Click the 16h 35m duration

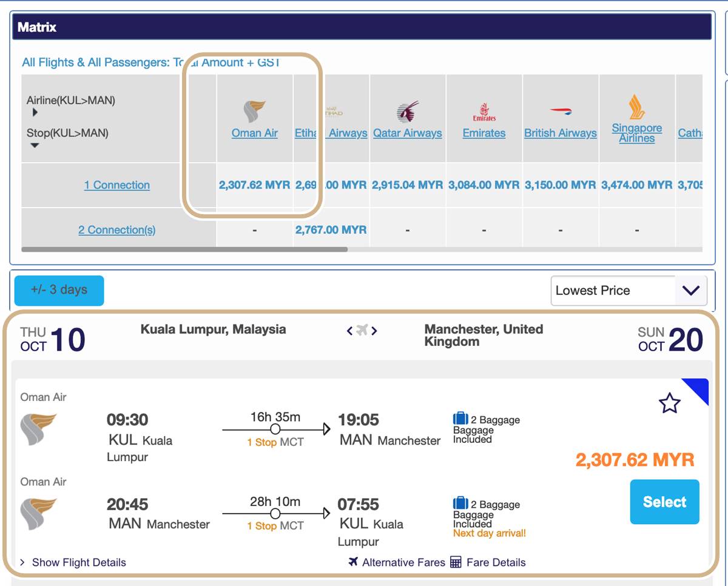[x=275, y=417]
